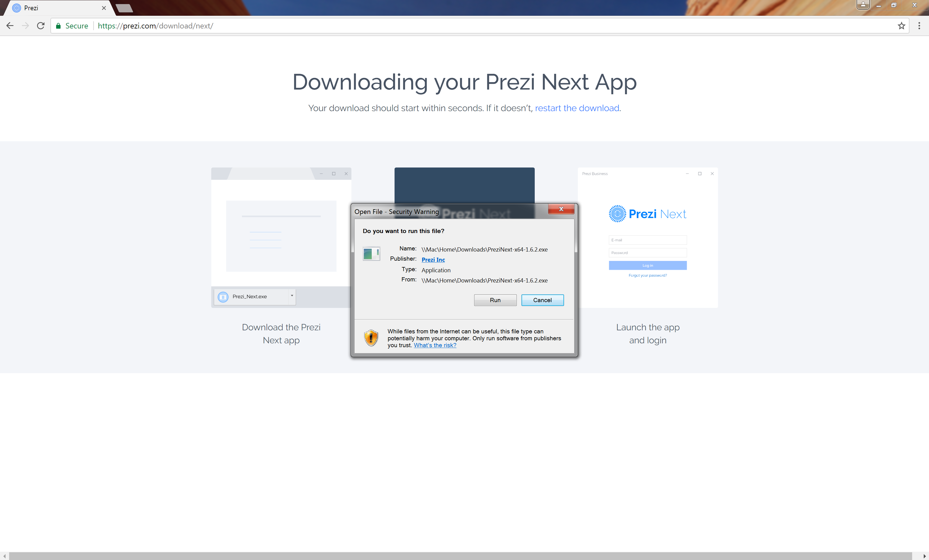Close the Prezi browser tab
The width and height of the screenshot is (929, 560).
click(x=104, y=8)
